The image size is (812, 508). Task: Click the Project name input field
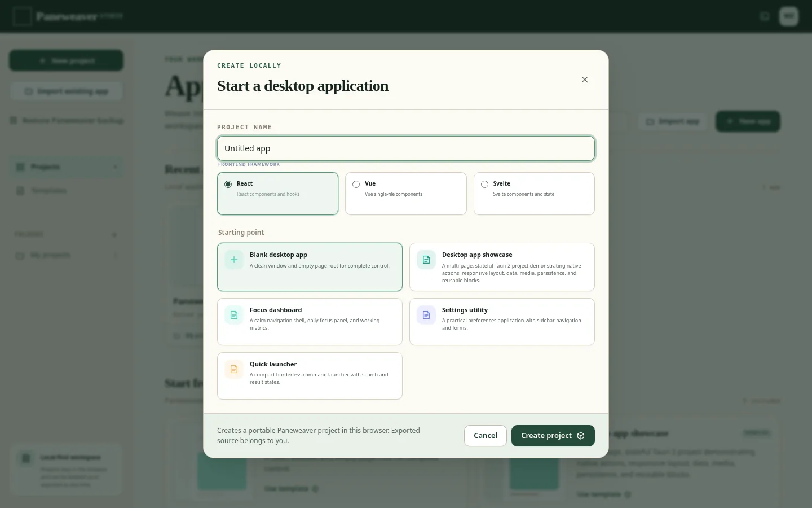406,148
